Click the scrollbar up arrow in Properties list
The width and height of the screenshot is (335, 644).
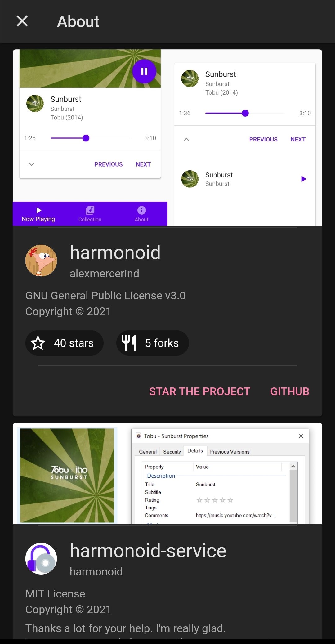click(x=293, y=466)
